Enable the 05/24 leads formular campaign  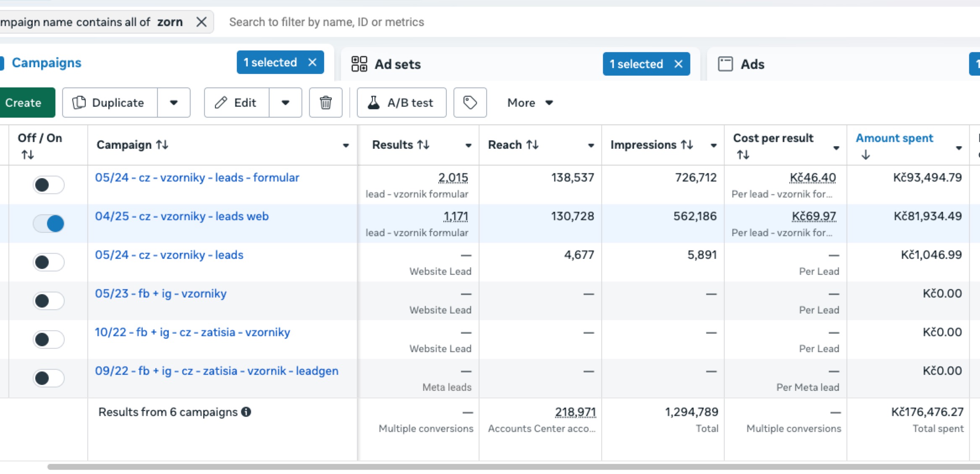[x=49, y=184]
